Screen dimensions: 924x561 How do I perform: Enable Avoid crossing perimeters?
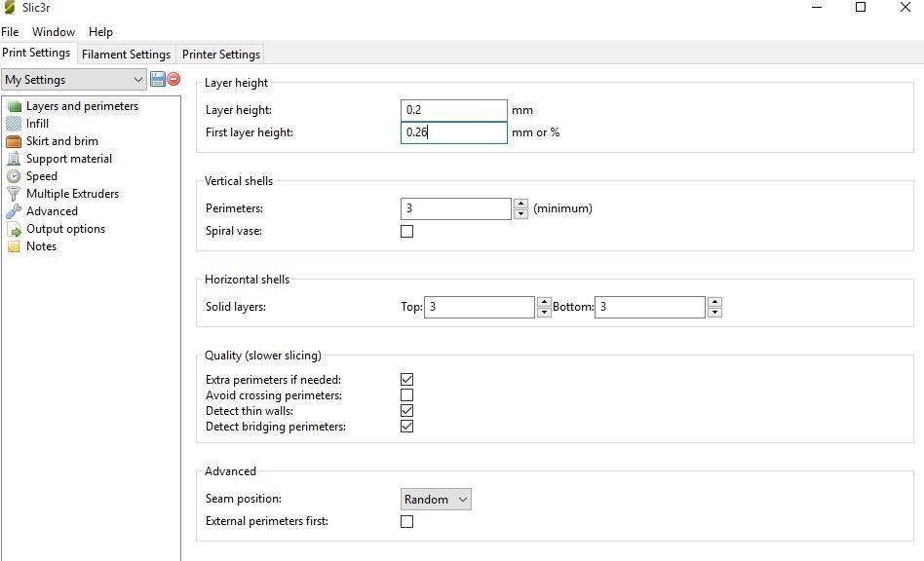pyautogui.click(x=406, y=395)
